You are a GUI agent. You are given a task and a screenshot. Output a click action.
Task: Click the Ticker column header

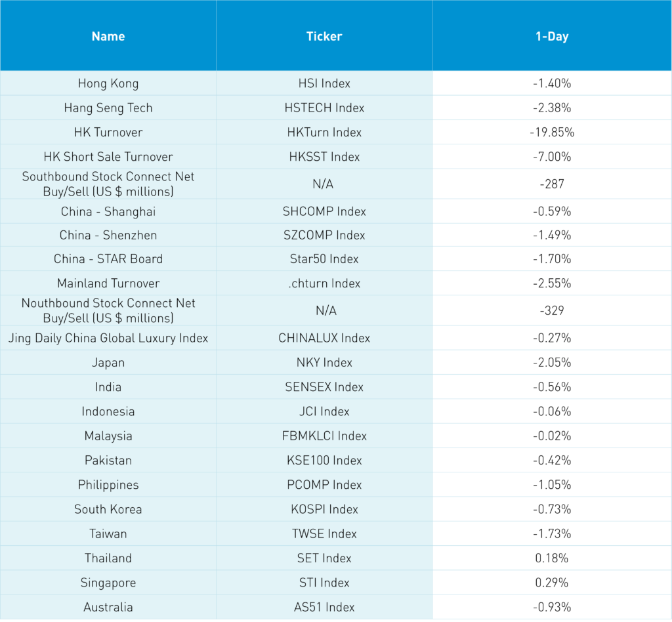pyautogui.click(x=324, y=36)
